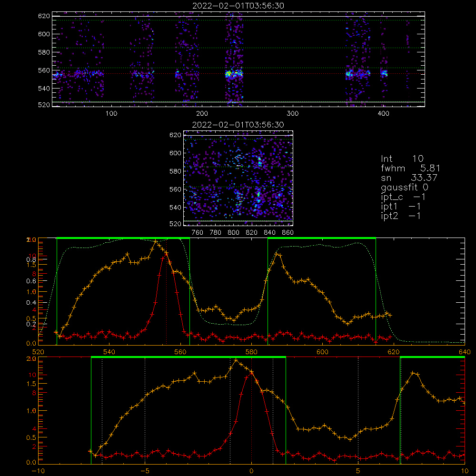Click the 'gaussfit 0' label
The image size is (476, 476).
[x=404, y=187]
